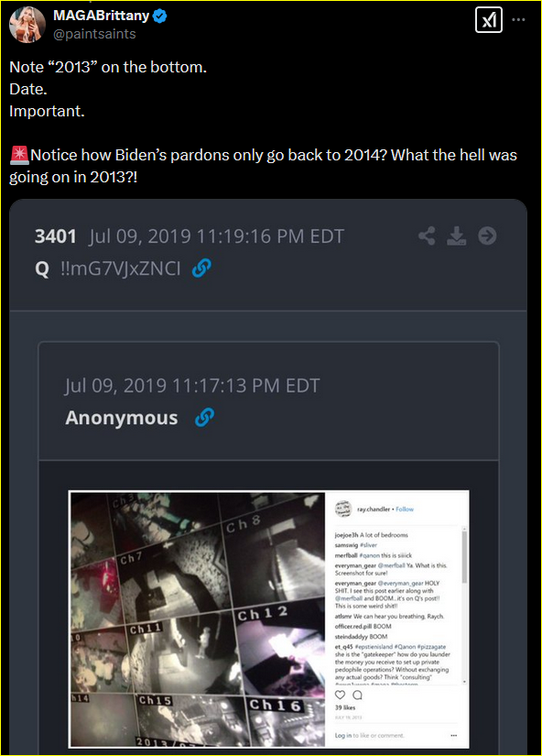Share Q post 3401

[427, 236]
